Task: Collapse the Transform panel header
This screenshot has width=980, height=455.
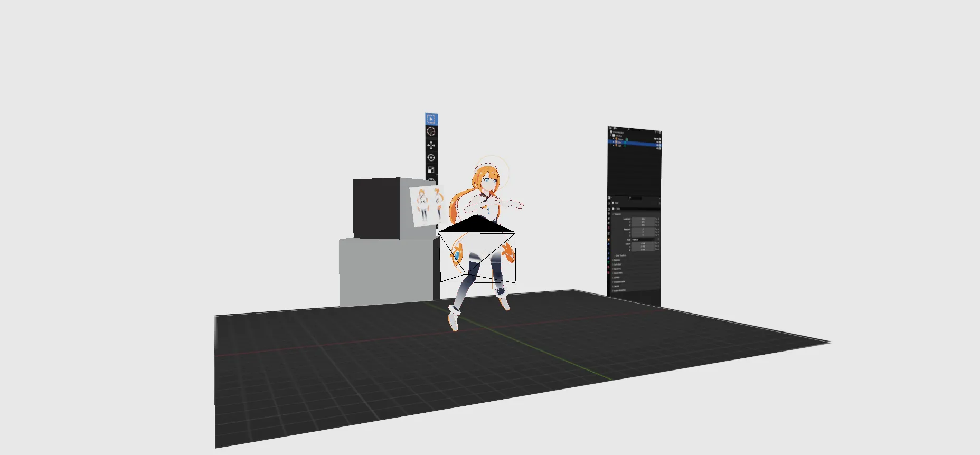Action: click(x=617, y=214)
